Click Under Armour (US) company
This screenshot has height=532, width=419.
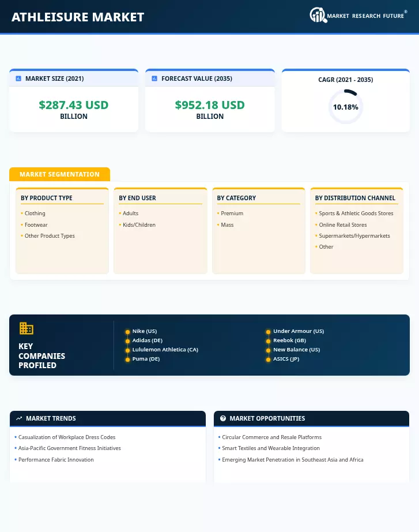point(299,331)
